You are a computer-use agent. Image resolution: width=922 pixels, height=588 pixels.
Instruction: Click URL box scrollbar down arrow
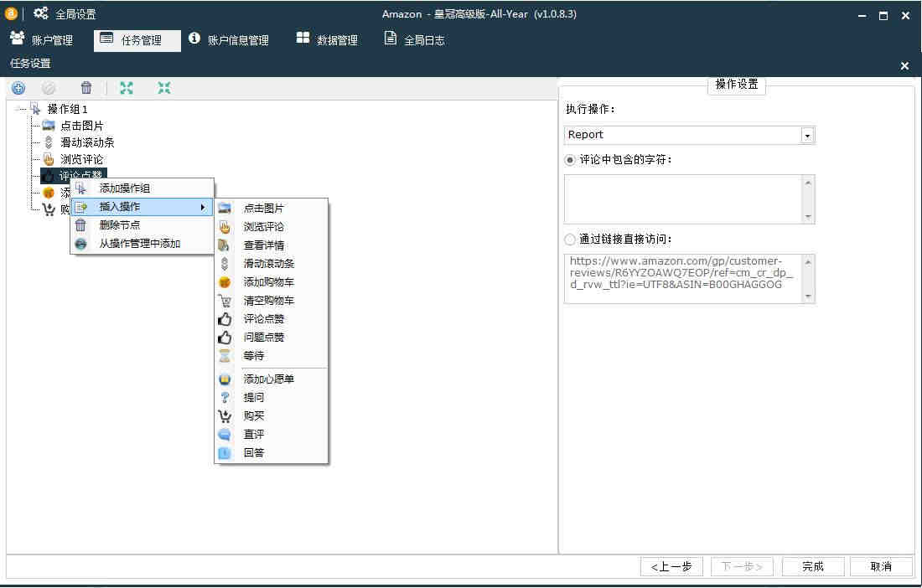[x=809, y=297]
